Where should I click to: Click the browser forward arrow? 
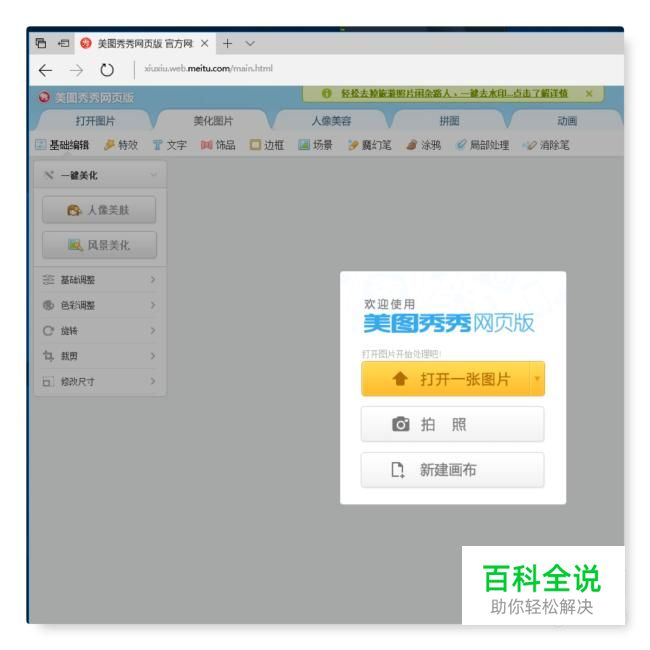pyautogui.click(x=76, y=70)
